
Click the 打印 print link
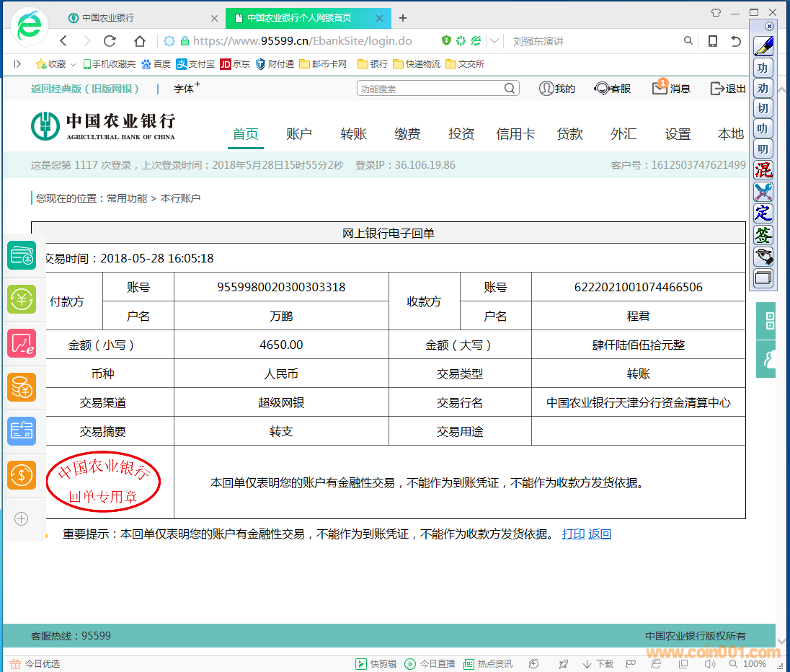click(573, 534)
